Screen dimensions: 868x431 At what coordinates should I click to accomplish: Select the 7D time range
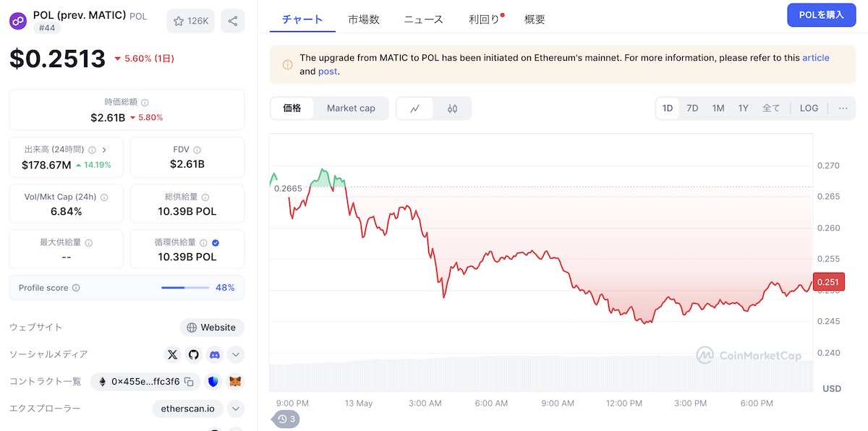[692, 108]
